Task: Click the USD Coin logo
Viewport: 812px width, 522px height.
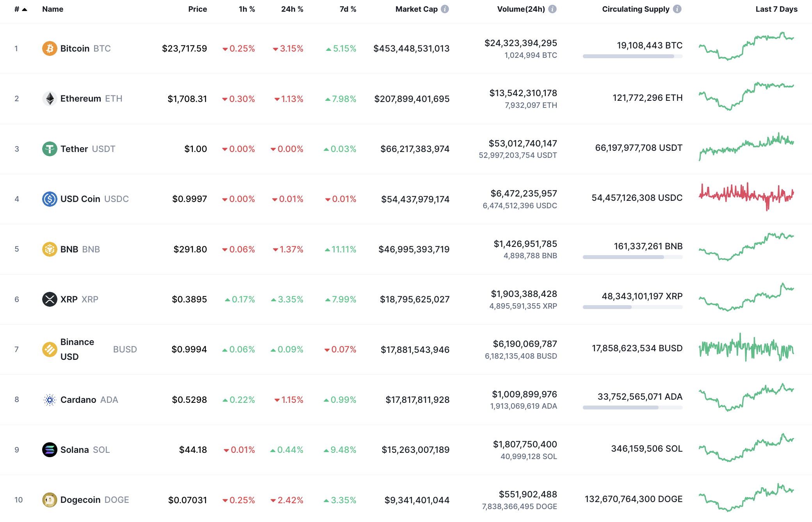Action: click(x=50, y=198)
